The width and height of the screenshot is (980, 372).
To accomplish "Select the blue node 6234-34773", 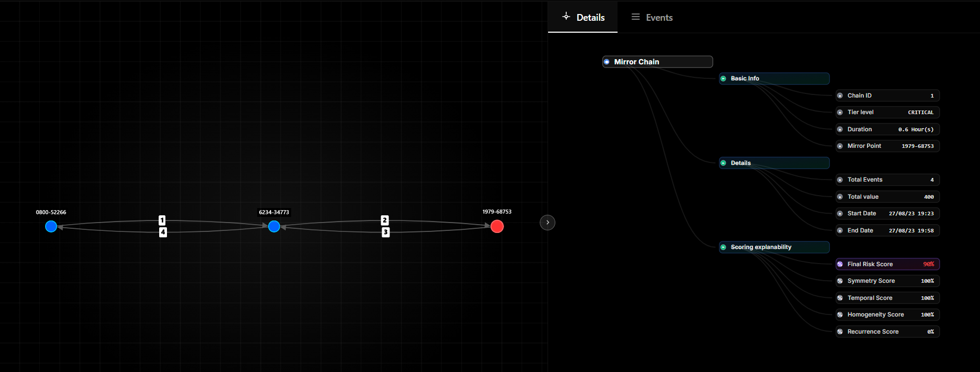I will pos(274,226).
